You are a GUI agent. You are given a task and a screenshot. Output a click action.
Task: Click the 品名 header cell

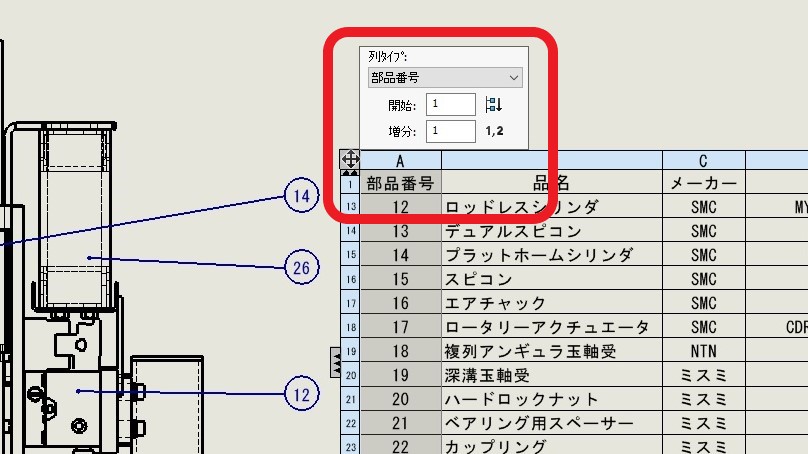point(551,183)
